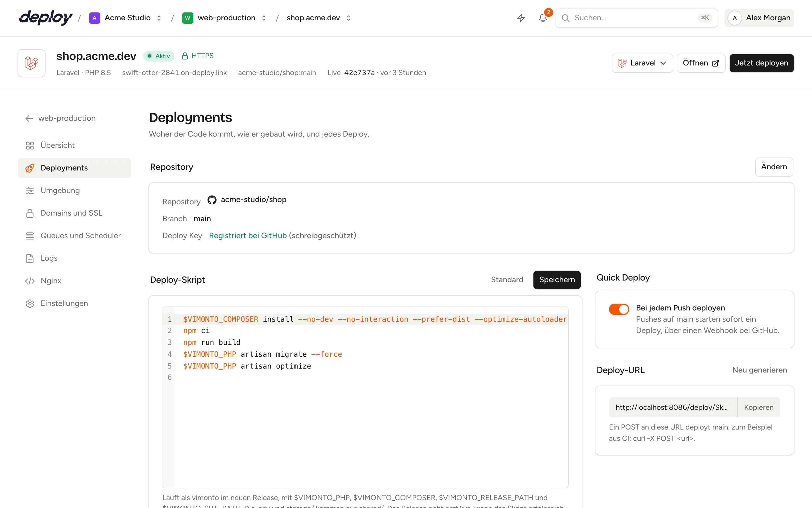Image resolution: width=812 pixels, height=508 pixels.
Task: Click the Queues und Scheduler list icon
Action: [30, 236]
